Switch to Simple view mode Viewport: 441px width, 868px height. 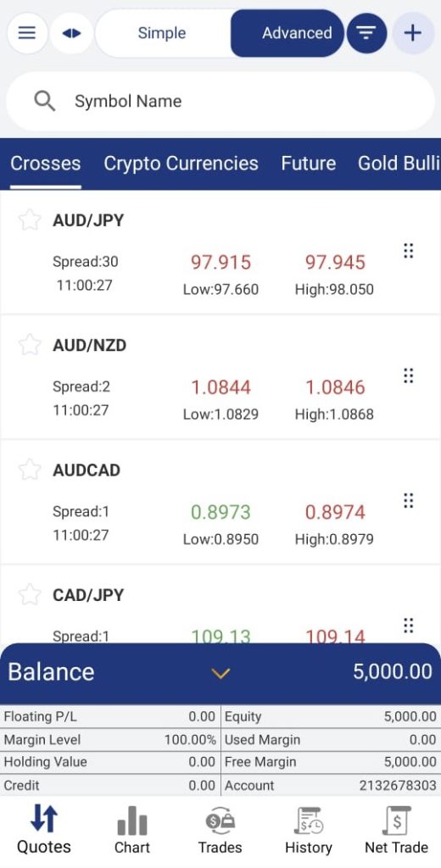(x=162, y=33)
